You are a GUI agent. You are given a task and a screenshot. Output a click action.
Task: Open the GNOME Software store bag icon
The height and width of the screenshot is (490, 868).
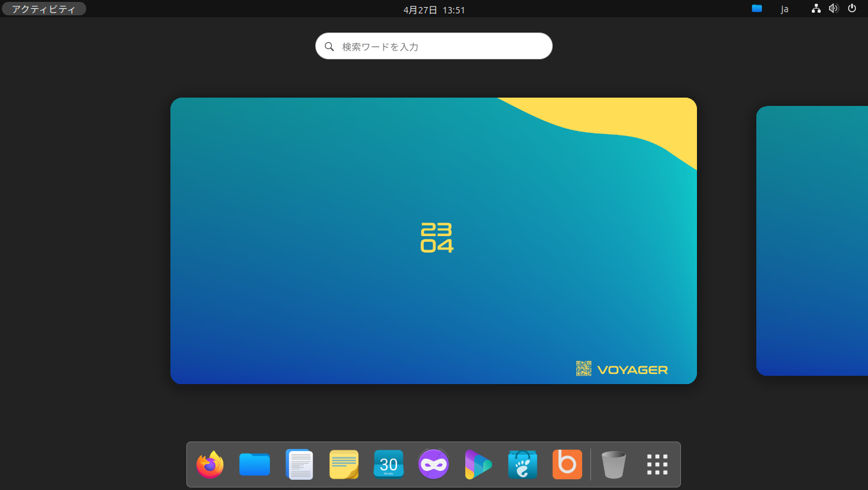pyautogui.click(x=523, y=464)
